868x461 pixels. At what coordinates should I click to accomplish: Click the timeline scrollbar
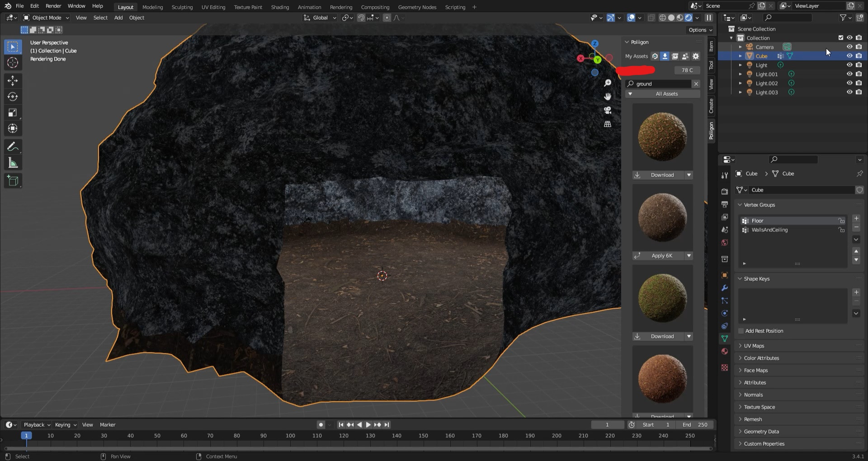click(357, 449)
